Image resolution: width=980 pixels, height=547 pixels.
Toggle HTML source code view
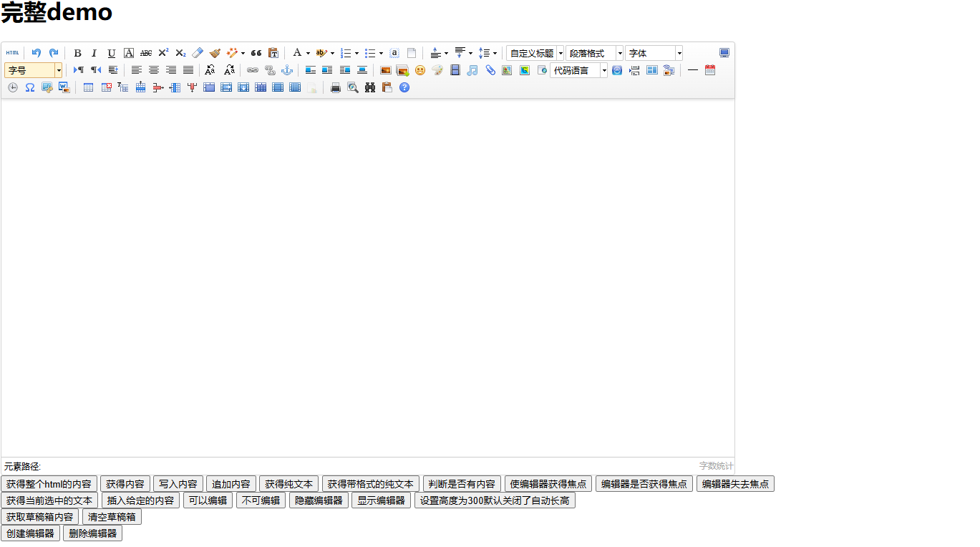[13, 52]
